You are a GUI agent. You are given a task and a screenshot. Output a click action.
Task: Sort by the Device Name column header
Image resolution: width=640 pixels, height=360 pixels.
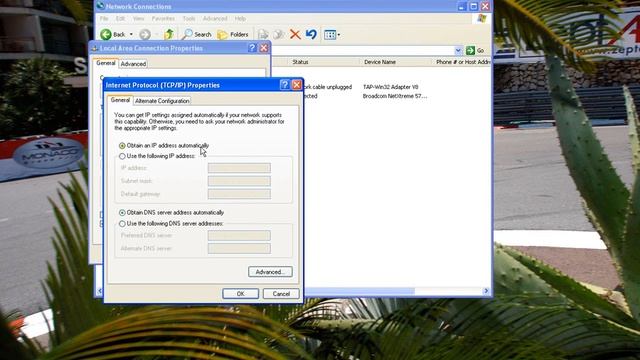(380, 62)
